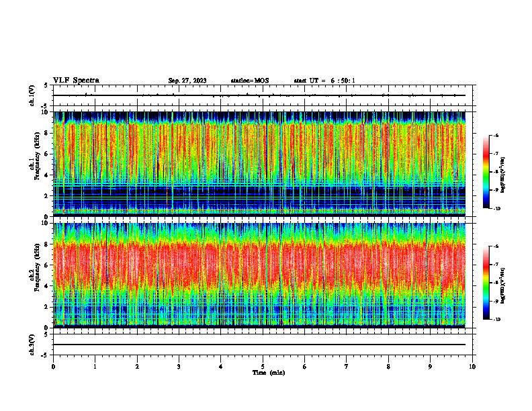Click time-axis tick label '1'

[95, 367]
